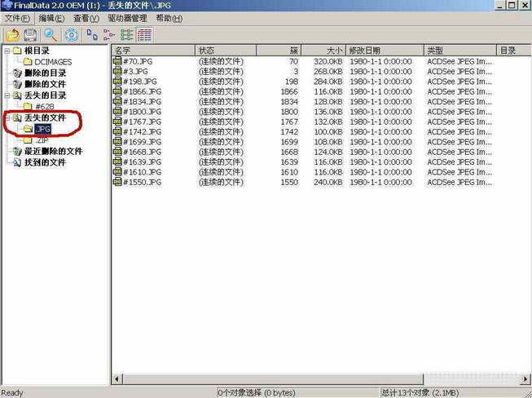The width and height of the screenshot is (532, 398).
Task: Collapse the 根目录 tree node
Action: [7, 51]
